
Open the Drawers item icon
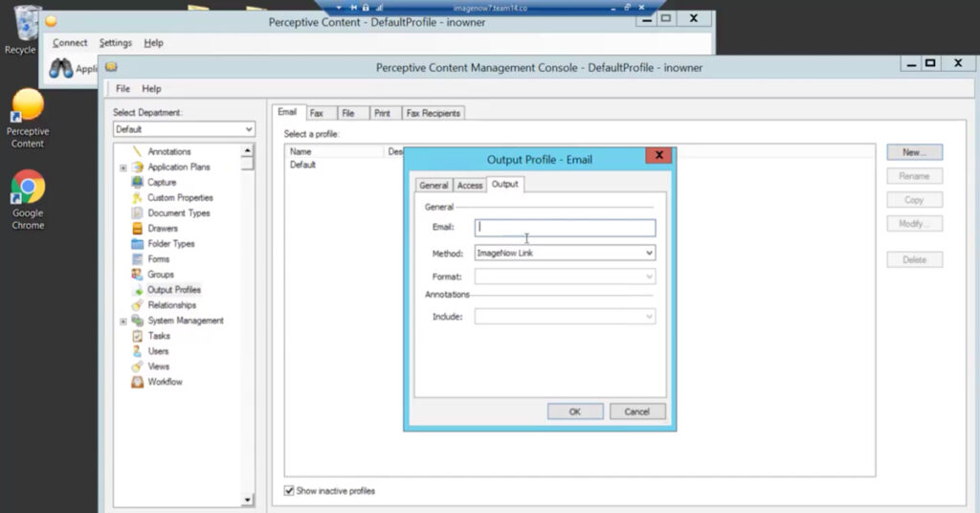[x=138, y=228]
